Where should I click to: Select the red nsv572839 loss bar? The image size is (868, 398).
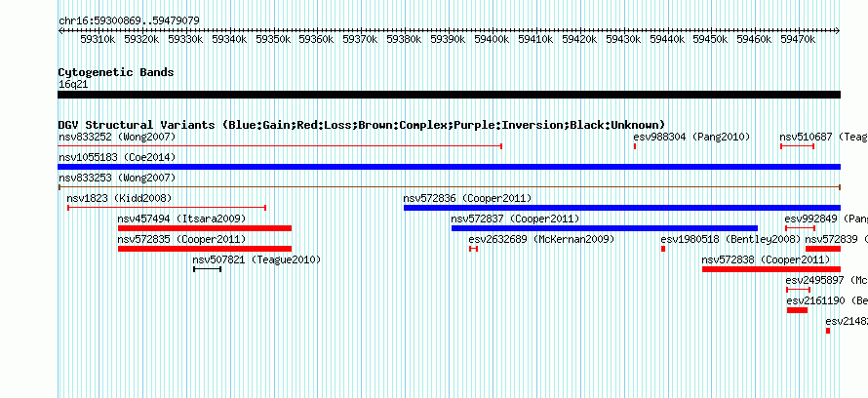pyautogui.click(x=823, y=249)
